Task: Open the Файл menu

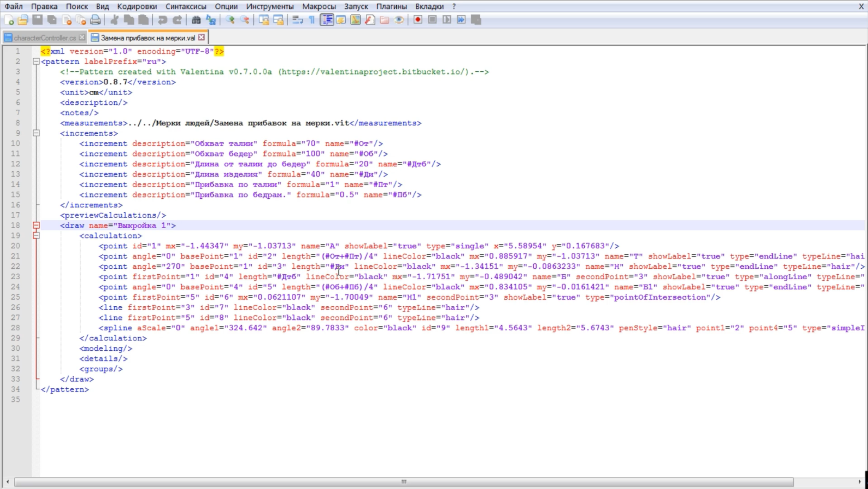Action: [13, 6]
